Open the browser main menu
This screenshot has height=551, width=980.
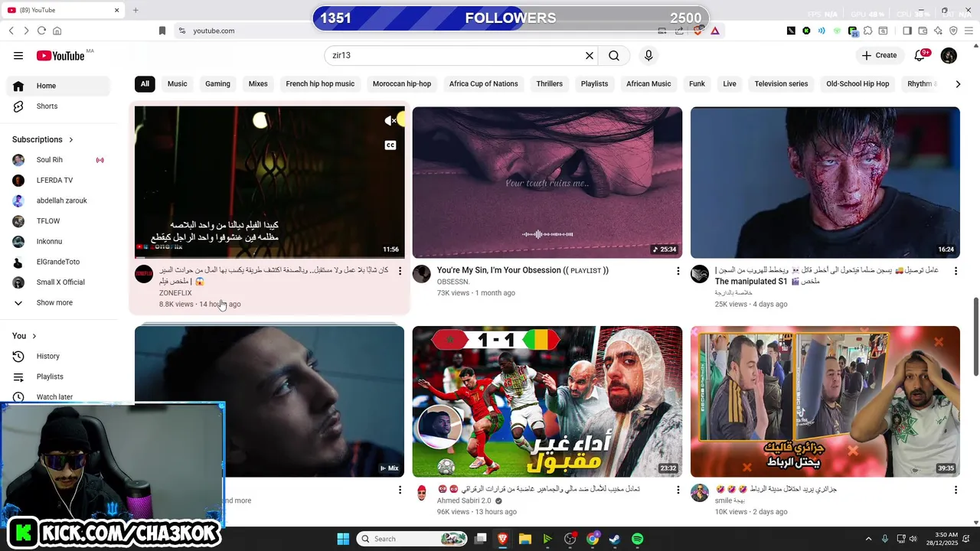(x=969, y=31)
